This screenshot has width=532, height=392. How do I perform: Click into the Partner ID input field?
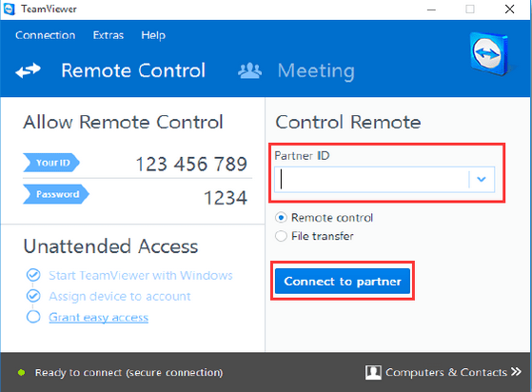click(x=371, y=180)
